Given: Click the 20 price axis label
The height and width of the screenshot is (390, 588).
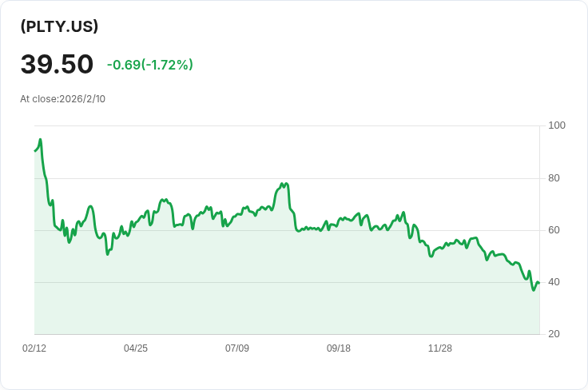Looking at the screenshot, I should (x=554, y=334).
